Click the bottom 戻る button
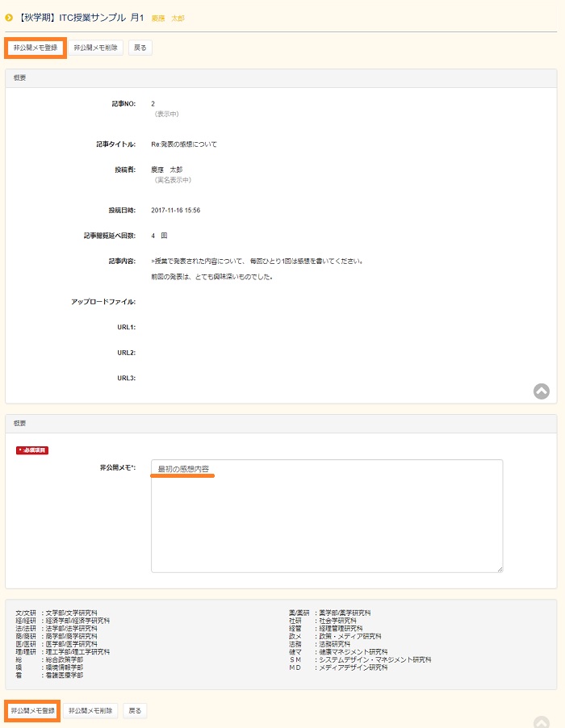 click(x=135, y=711)
